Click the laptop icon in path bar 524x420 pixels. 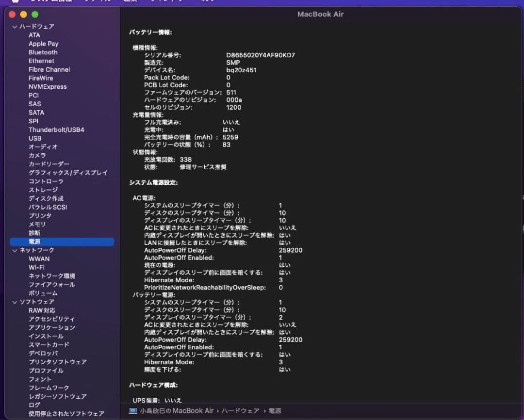tap(133, 411)
